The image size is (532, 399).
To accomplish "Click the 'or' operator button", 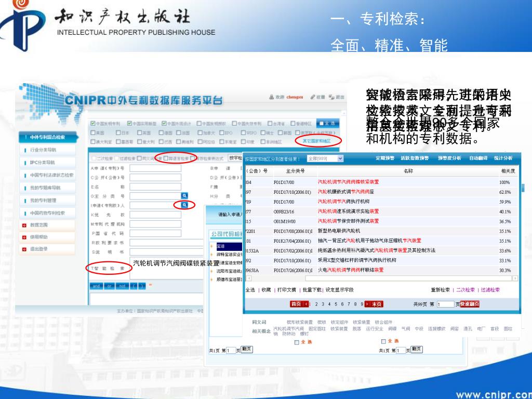I will [x=109, y=286].
